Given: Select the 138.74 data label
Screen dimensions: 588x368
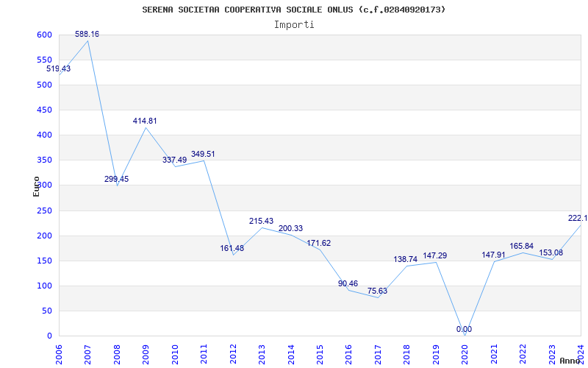Looking at the screenshot, I should (406, 260).
